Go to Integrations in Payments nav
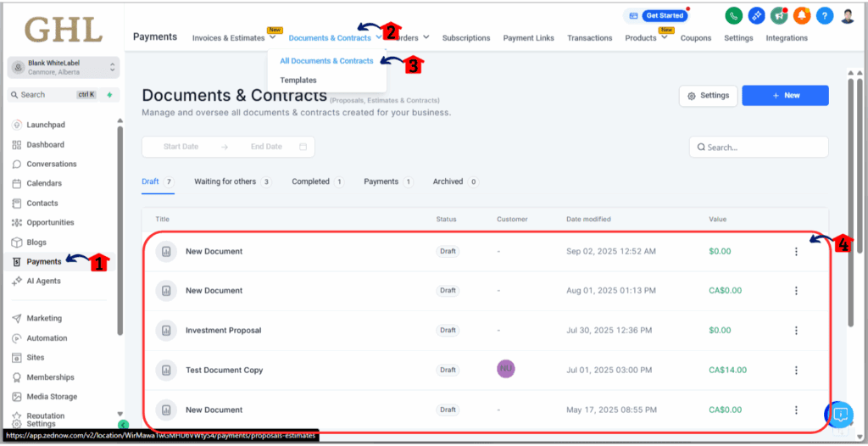The height and width of the screenshot is (446, 868). coord(787,38)
